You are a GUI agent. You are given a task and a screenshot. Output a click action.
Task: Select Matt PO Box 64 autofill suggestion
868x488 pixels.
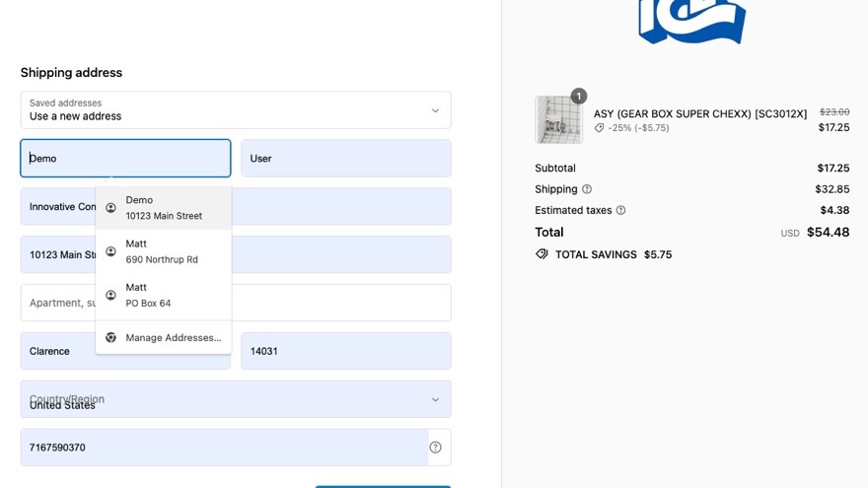pos(164,296)
